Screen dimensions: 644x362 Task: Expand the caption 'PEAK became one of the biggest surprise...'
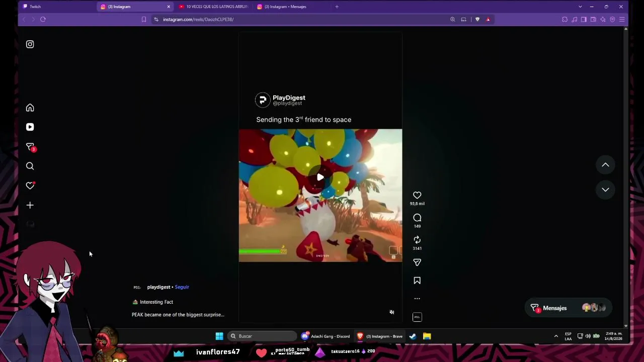click(178, 315)
